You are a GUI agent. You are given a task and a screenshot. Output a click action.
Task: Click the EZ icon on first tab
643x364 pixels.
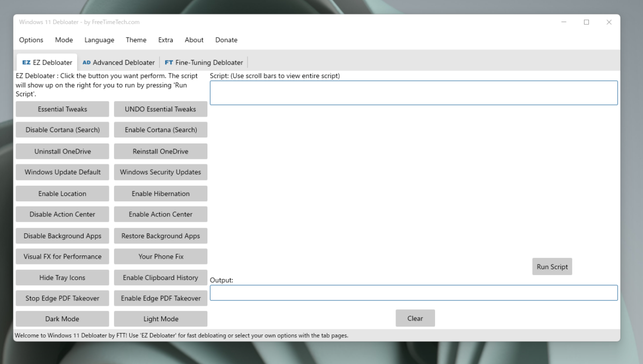point(26,63)
